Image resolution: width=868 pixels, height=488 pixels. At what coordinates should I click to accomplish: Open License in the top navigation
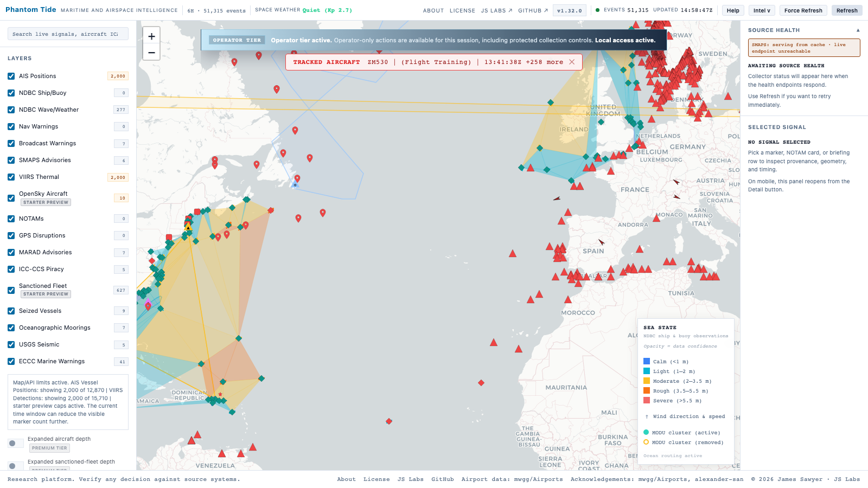point(462,10)
